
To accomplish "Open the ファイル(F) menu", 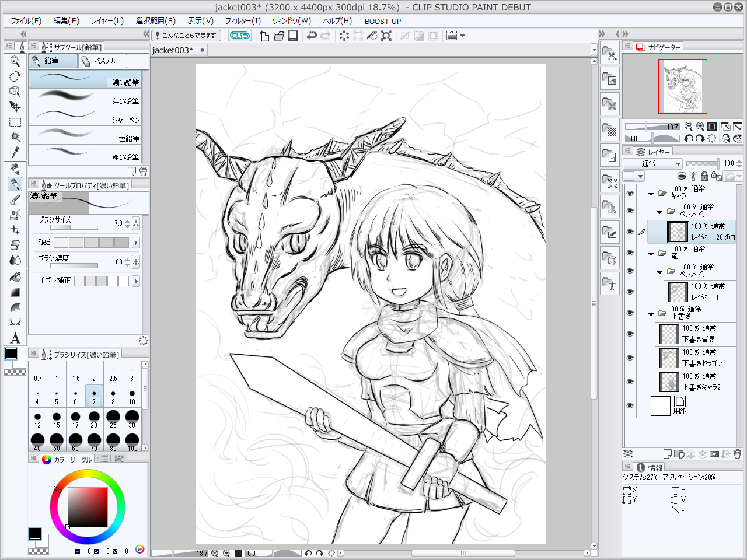I will point(26,21).
